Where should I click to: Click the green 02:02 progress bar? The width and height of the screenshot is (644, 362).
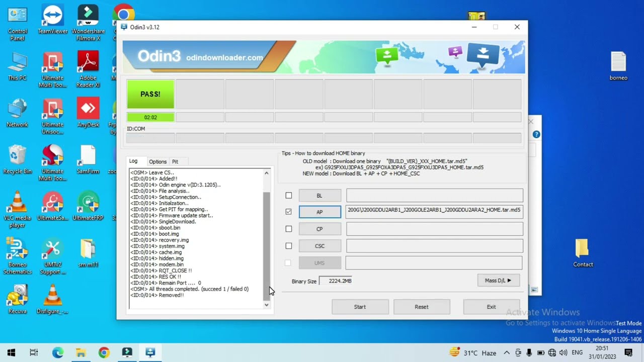point(150,117)
